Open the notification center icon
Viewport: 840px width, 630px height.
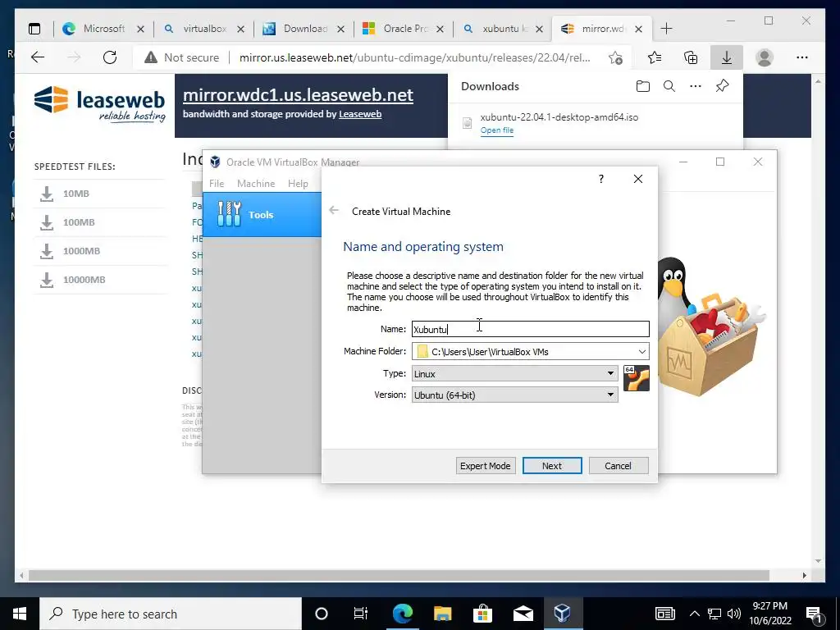tap(815, 614)
